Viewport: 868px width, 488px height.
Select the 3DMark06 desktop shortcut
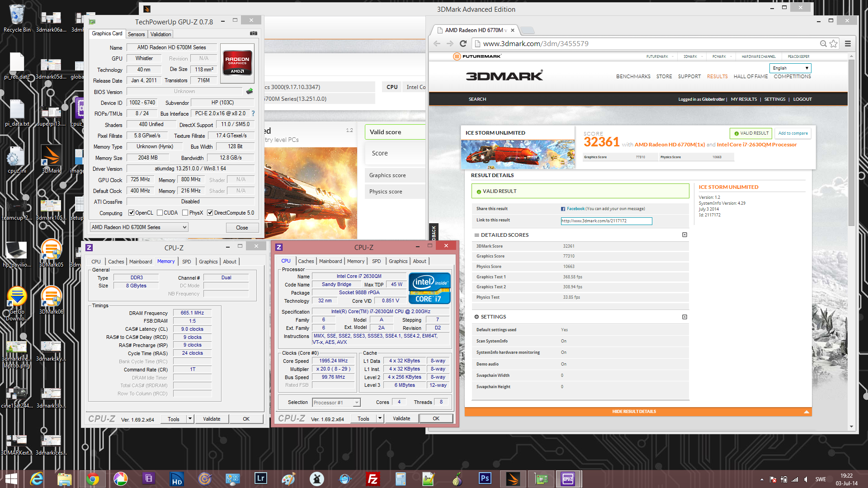[x=51, y=300]
